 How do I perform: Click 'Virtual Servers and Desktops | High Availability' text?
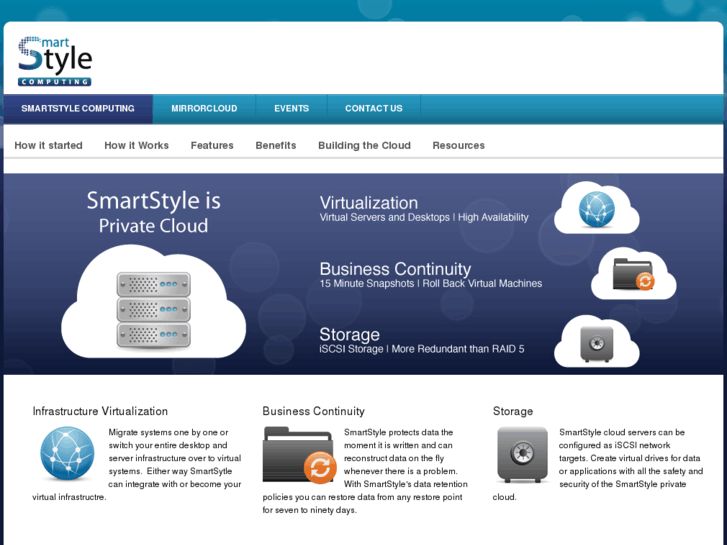tap(424, 218)
